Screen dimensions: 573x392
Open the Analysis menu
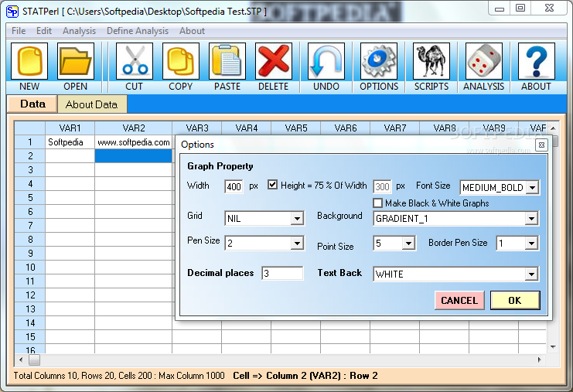tap(79, 31)
